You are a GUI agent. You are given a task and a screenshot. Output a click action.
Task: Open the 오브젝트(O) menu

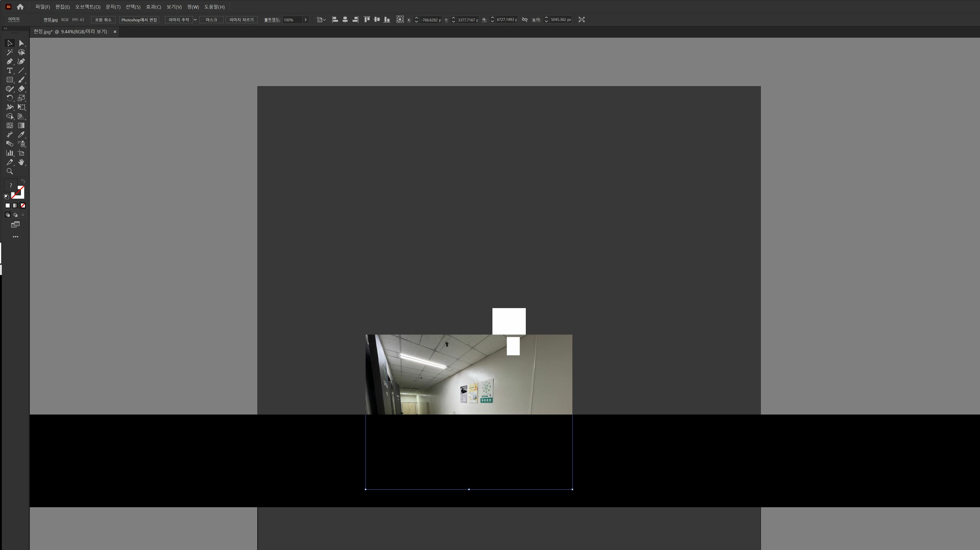(87, 7)
